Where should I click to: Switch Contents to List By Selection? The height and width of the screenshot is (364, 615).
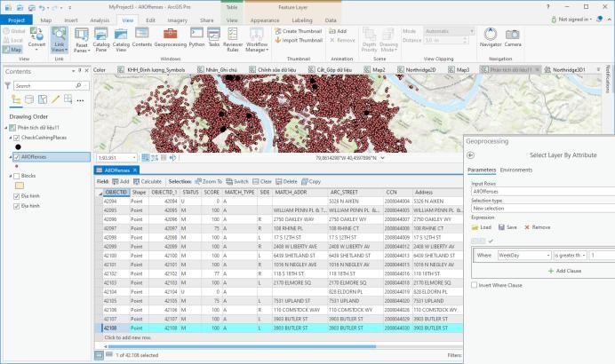43,99
